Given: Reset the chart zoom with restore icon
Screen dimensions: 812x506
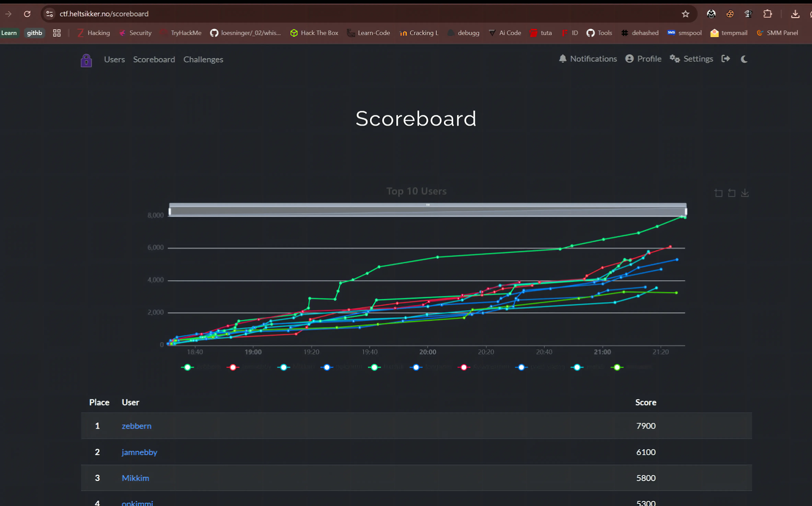Looking at the screenshot, I should click(731, 193).
